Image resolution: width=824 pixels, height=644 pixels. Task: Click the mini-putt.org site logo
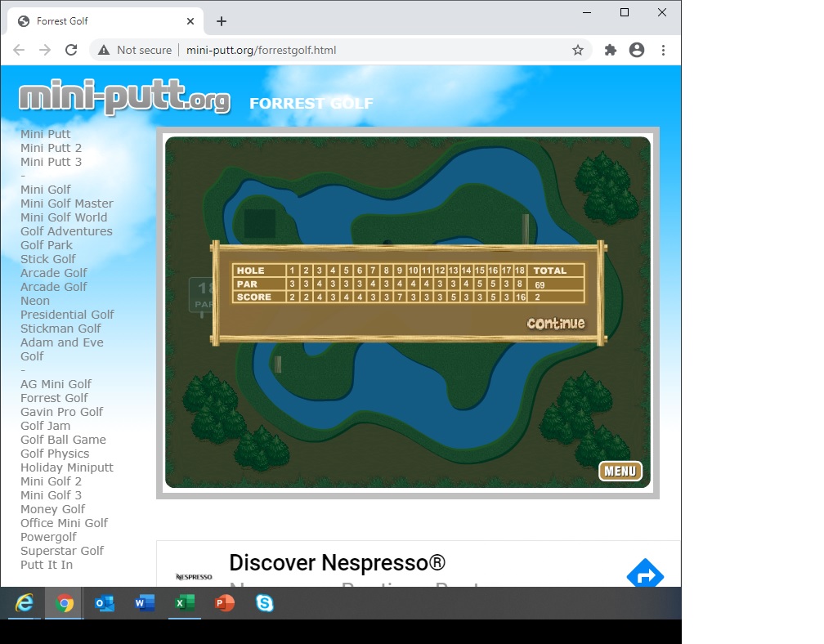coord(124,98)
